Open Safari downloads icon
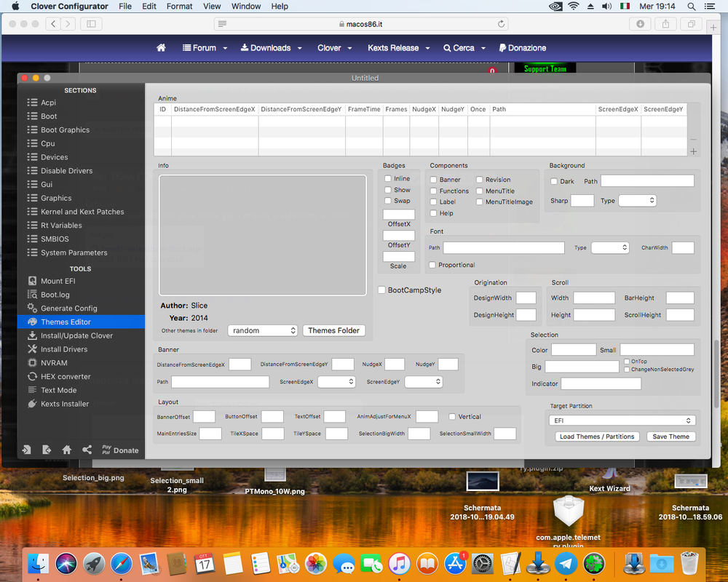This screenshot has width=728, height=582. 640,24
